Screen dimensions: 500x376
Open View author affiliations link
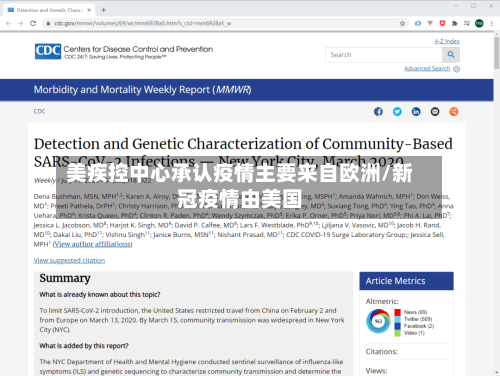pos(92,244)
